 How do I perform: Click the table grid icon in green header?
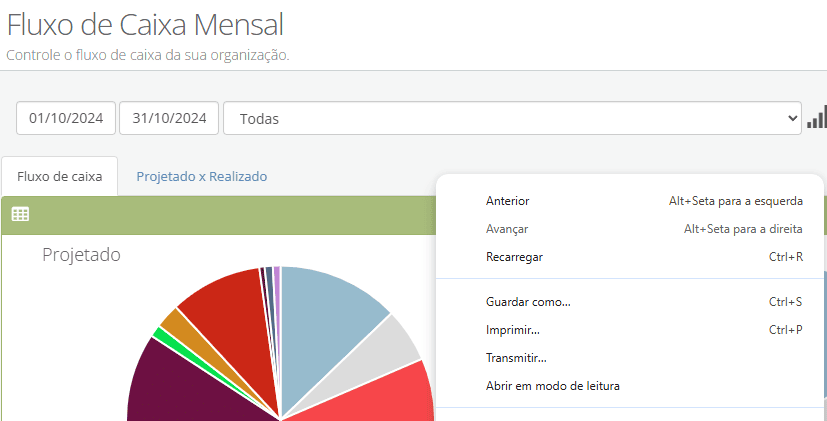pos(21,214)
